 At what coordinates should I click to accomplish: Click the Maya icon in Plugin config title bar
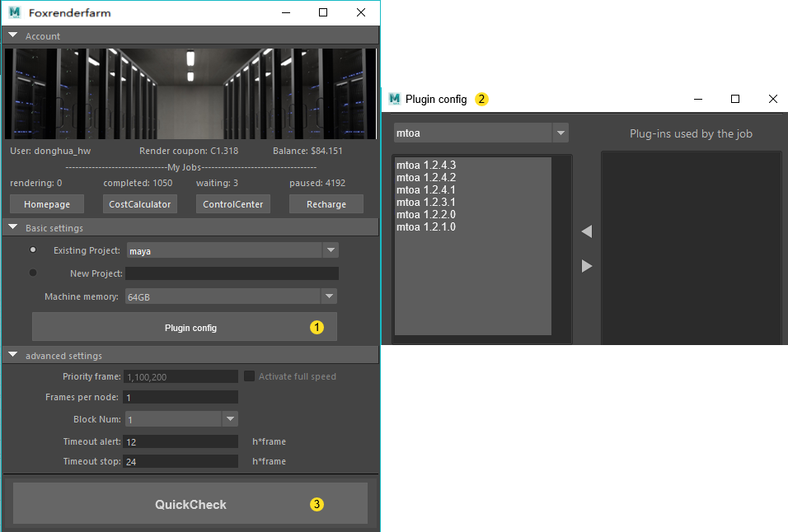[x=395, y=99]
